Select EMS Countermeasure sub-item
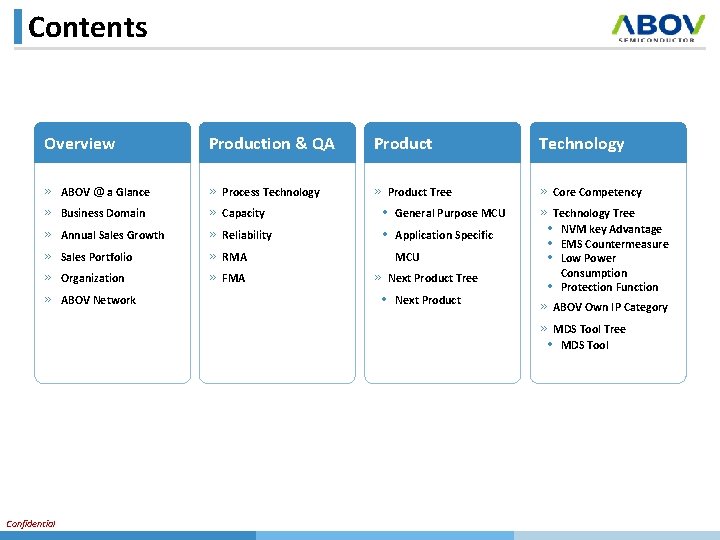The height and width of the screenshot is (540, 720). point(615,244)
